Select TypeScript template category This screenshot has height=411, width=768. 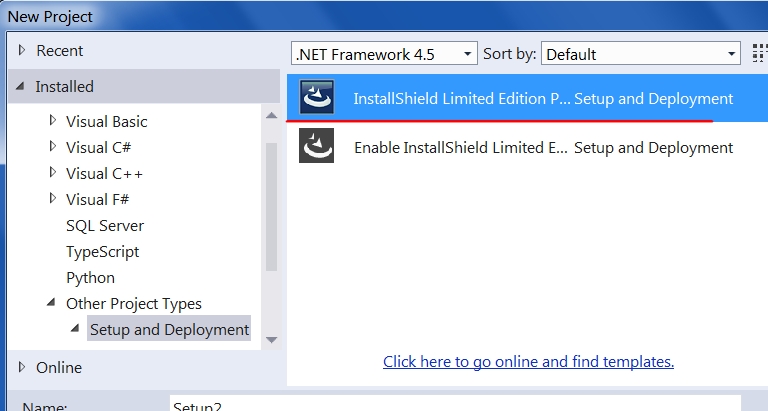pos(102,252)
